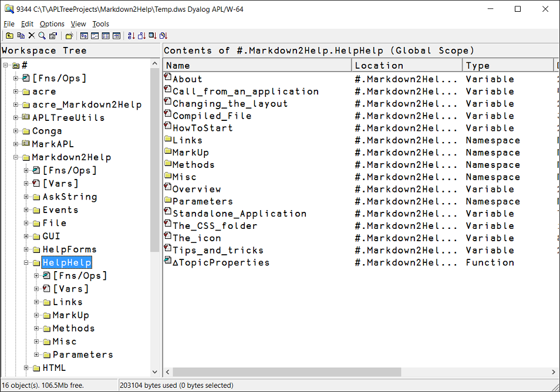Image resolution: width=560 pixels, height=392 pixels.
Task: Switch to List view icon
Action: (106, 36)
